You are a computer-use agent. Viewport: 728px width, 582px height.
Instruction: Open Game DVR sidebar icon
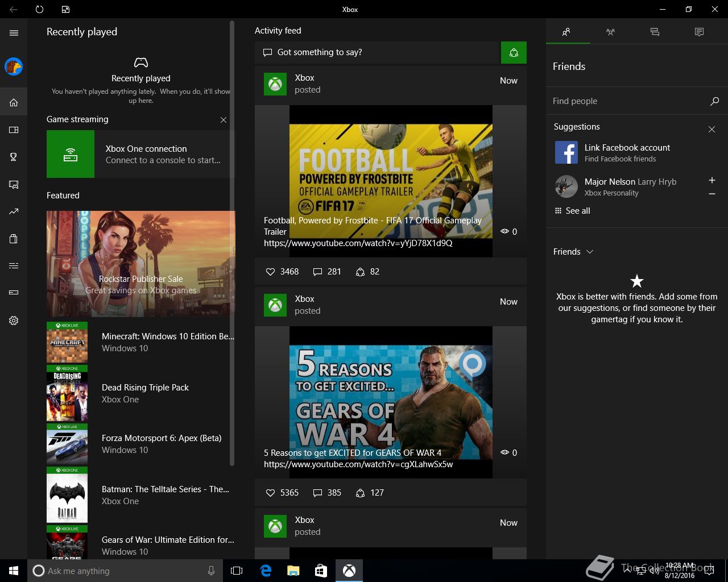[14, 184]
